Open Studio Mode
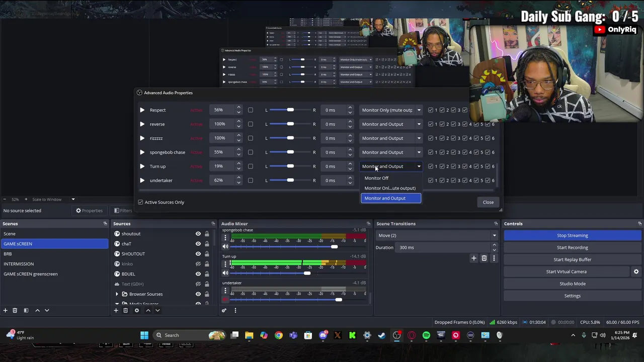The height and width of the screenshot is (362, 644). (x=573, y=284)
